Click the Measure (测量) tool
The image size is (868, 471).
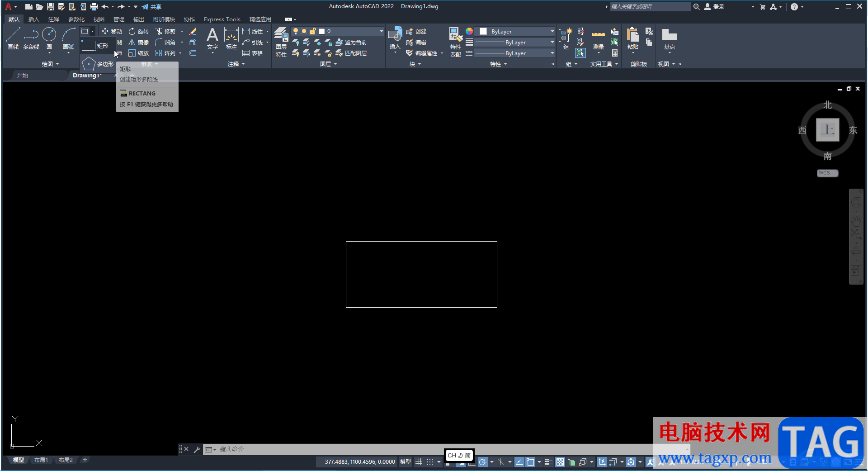pyautogui.click(x=599, y=39)
